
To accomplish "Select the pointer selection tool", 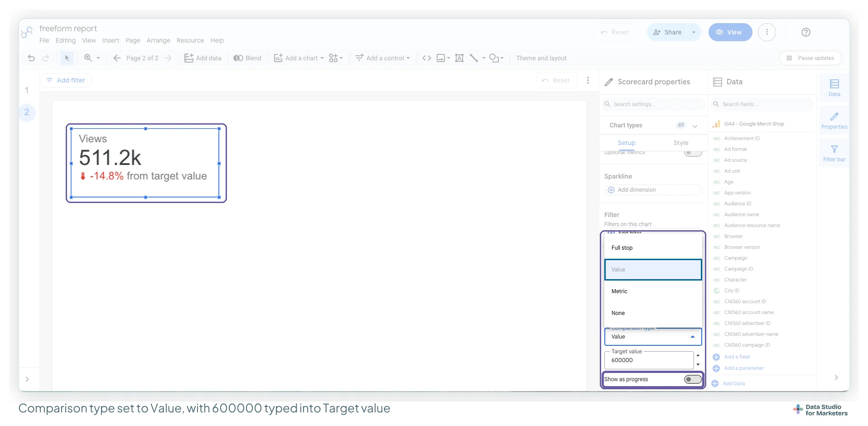I will [x=67, y=58].
